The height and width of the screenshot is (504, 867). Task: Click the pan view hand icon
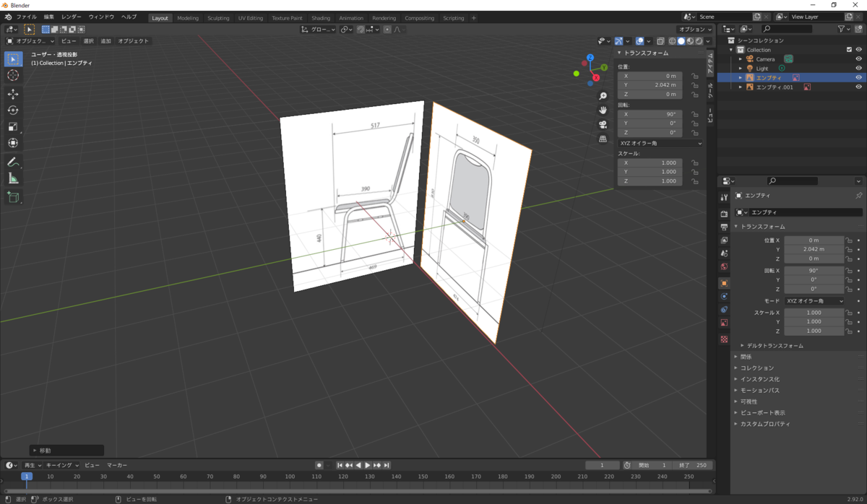pos(603,110)
